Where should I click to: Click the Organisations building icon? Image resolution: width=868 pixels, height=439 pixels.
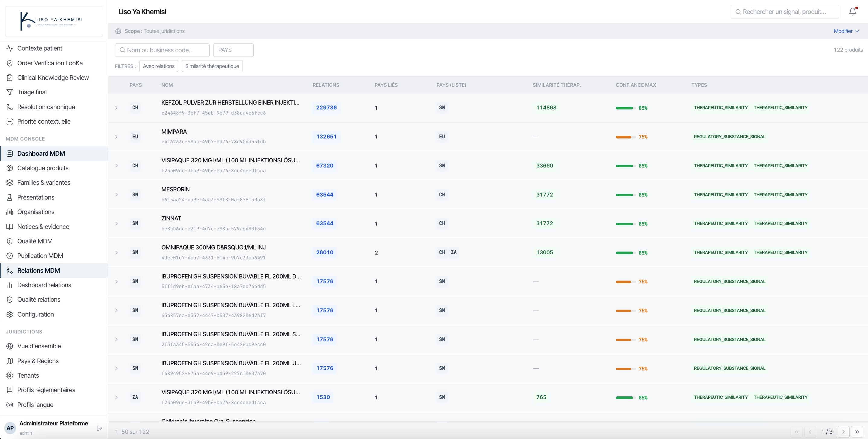coord(10,212)
